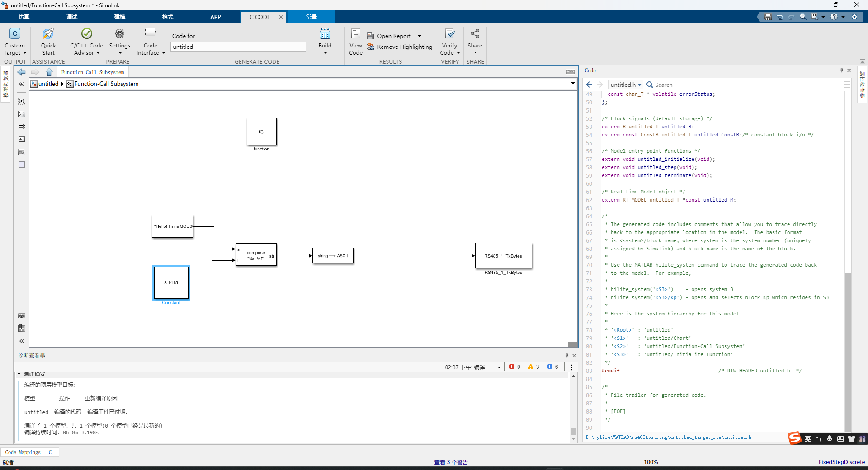This screenshot has width=868, height=470.
Task: Click Fit to View icon
Action: pos(22,114)
